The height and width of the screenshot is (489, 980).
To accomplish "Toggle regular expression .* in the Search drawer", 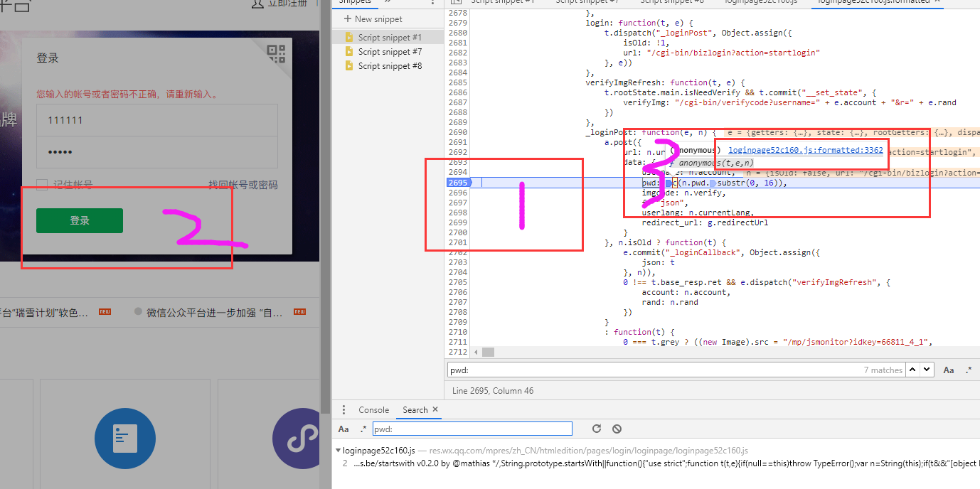I will pyautogui.click(x=363, y=429).
